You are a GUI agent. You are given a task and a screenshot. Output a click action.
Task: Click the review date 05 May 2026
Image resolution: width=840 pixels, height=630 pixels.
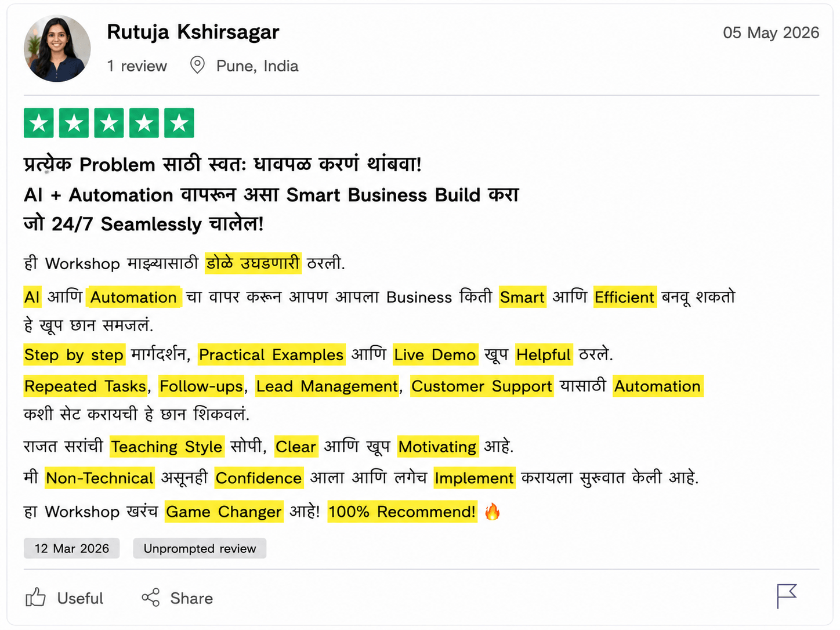coord(771,32)
